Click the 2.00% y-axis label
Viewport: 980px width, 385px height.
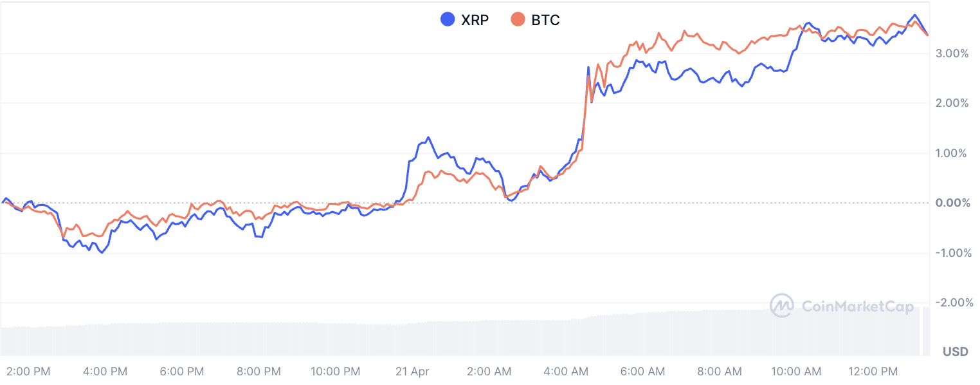coord(952,103)
